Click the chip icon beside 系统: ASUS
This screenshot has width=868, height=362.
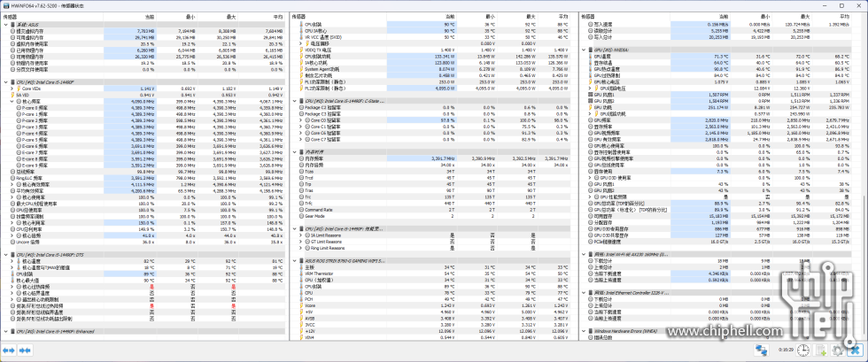[12, 25]
